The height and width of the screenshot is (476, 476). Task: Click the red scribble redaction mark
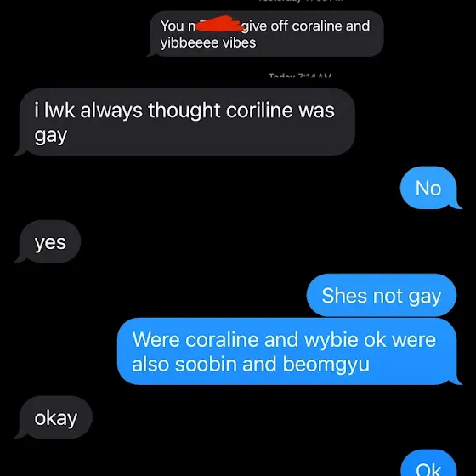[x=218, y=24]
